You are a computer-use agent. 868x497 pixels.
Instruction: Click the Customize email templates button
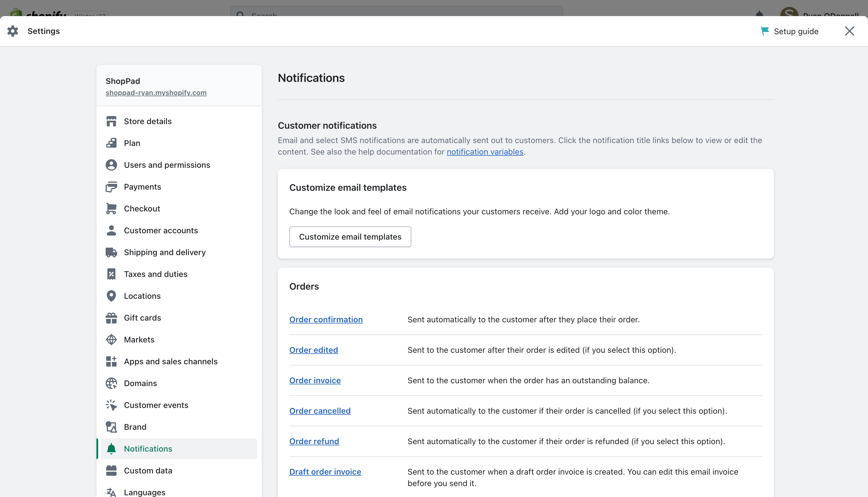(350, 236)
